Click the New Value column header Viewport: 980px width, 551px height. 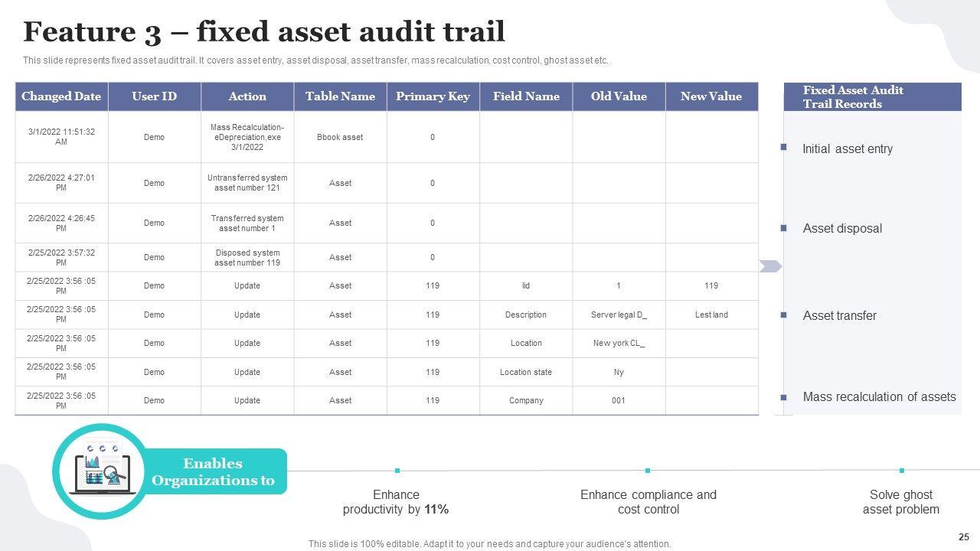point(711,96)
